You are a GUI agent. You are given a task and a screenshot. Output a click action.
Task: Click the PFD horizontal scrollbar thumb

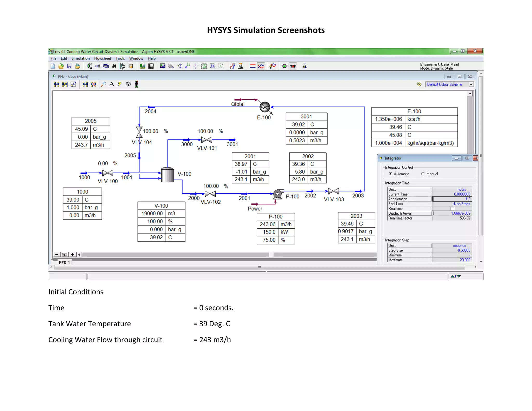271,255
